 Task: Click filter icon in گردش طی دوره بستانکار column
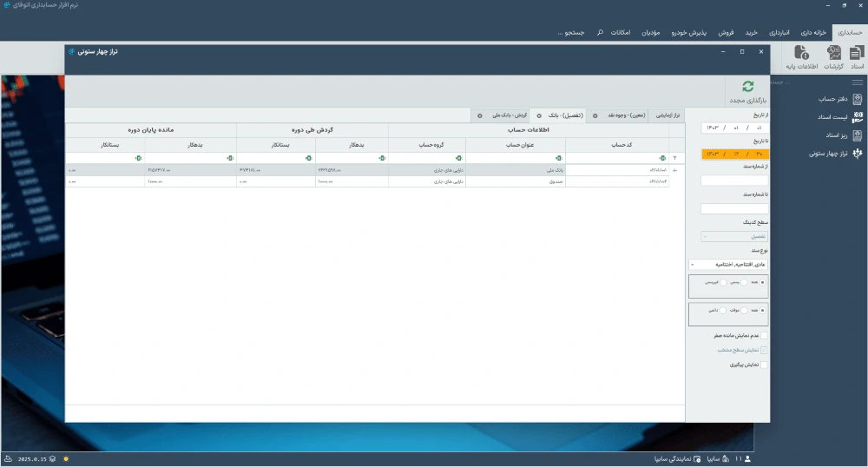point(309,158)
